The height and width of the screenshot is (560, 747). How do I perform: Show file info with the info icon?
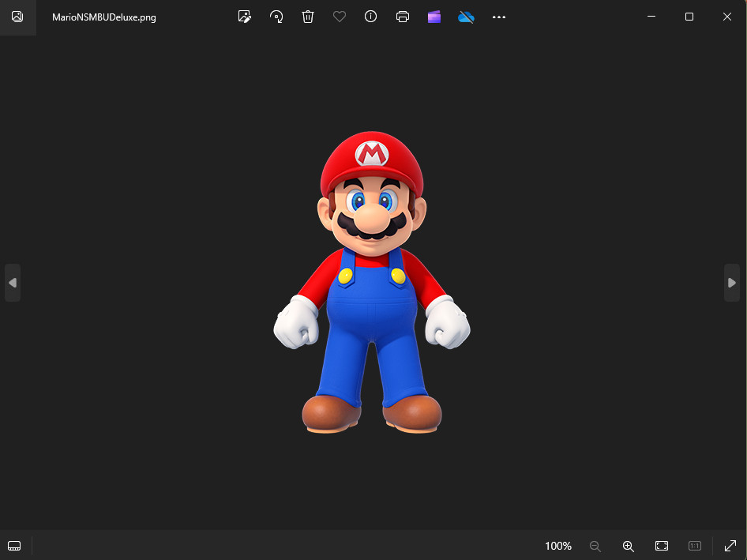click(x=370, y=17)
